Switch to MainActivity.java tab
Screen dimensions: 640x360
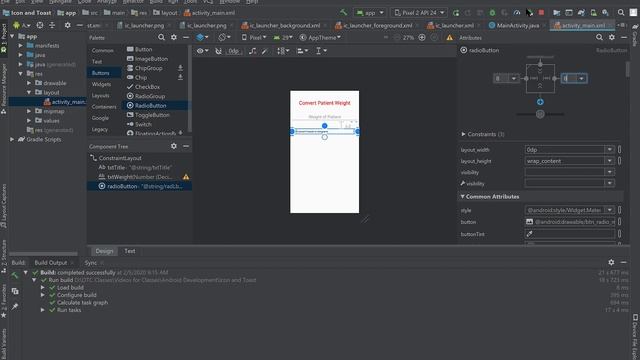click(x=517, y=25)
